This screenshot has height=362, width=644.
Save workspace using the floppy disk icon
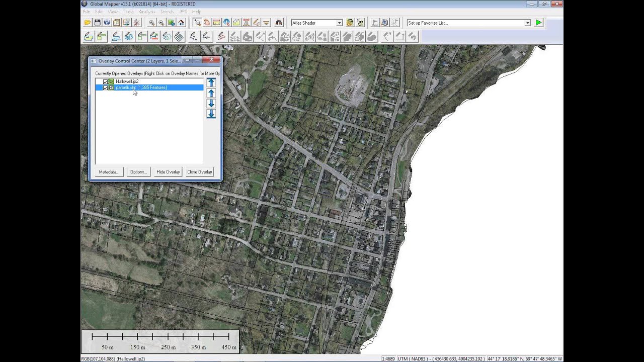(x=97, y=23)
